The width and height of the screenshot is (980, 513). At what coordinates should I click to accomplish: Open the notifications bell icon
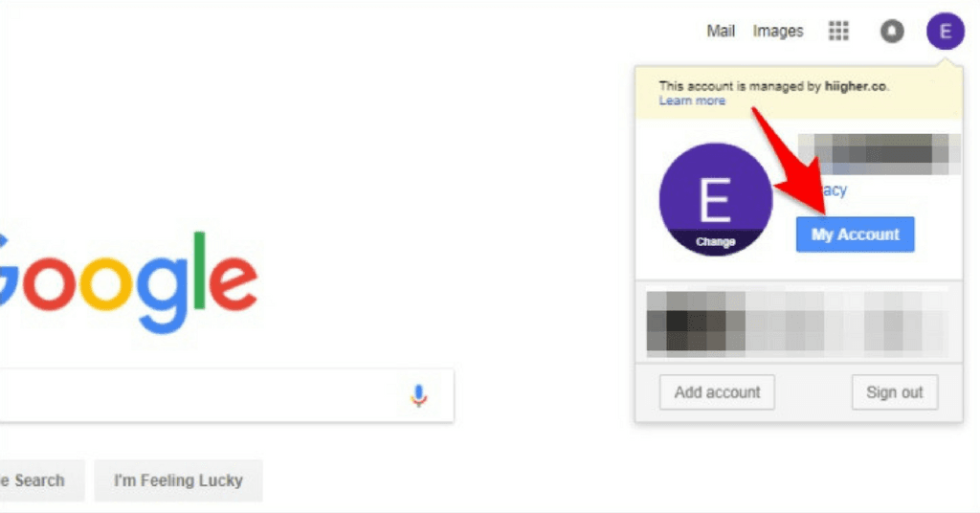(892, 31)
